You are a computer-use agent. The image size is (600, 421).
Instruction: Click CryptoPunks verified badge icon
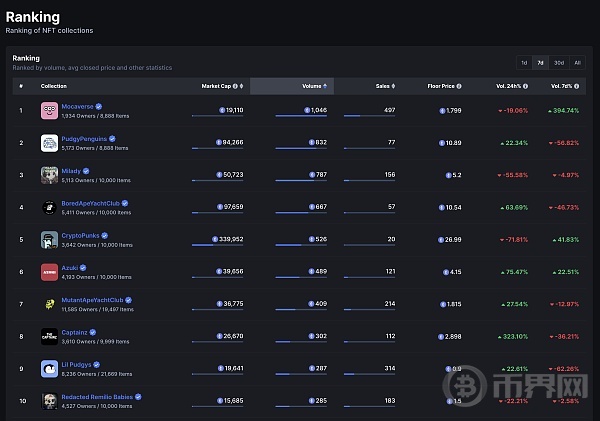(104, 235)
